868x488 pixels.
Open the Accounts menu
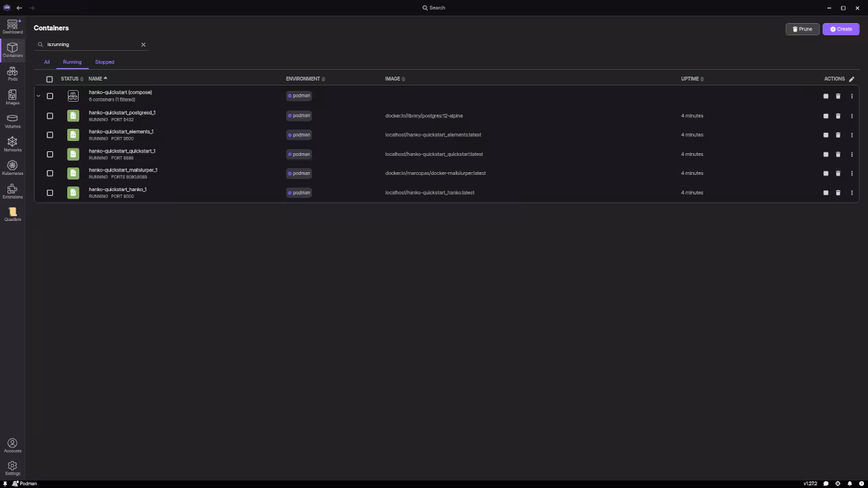pyautogui.click(x=12, y=445)
